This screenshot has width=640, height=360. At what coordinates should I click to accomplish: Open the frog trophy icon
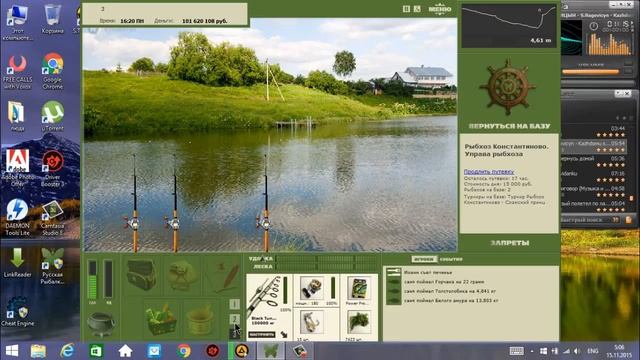click(182, 275)
